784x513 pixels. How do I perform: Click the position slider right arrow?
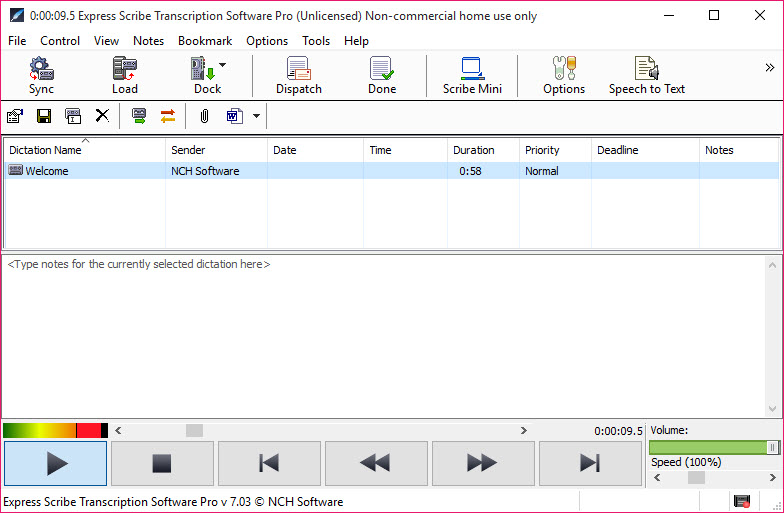coord(524,430)
